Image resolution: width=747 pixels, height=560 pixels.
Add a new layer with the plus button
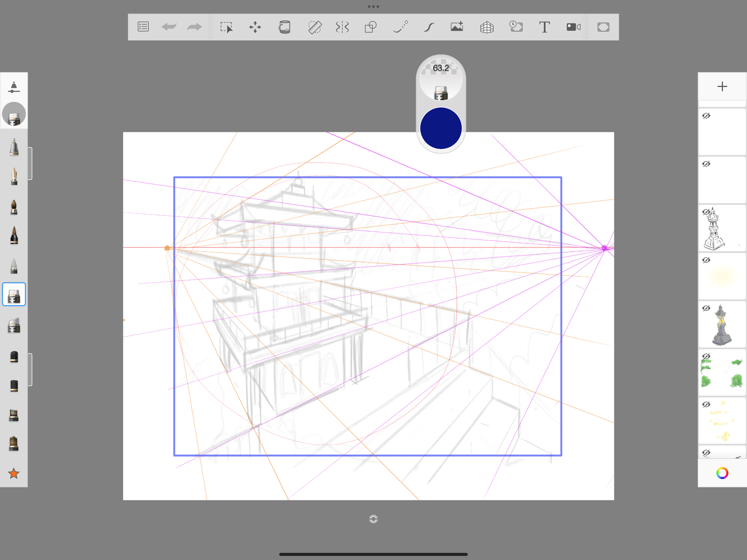(722, 87)
